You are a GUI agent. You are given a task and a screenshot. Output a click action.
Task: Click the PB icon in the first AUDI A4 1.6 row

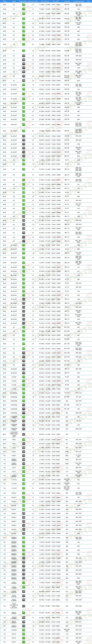tap(24, 5)
